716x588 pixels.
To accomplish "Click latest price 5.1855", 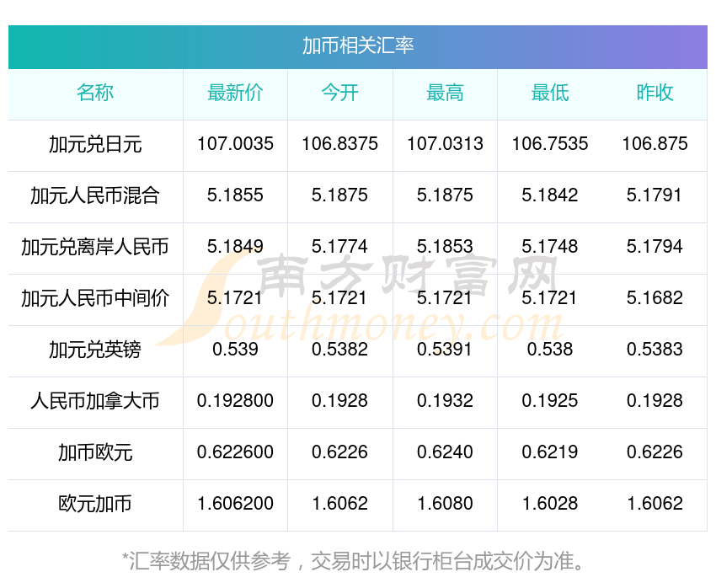I will pos(235,195).
